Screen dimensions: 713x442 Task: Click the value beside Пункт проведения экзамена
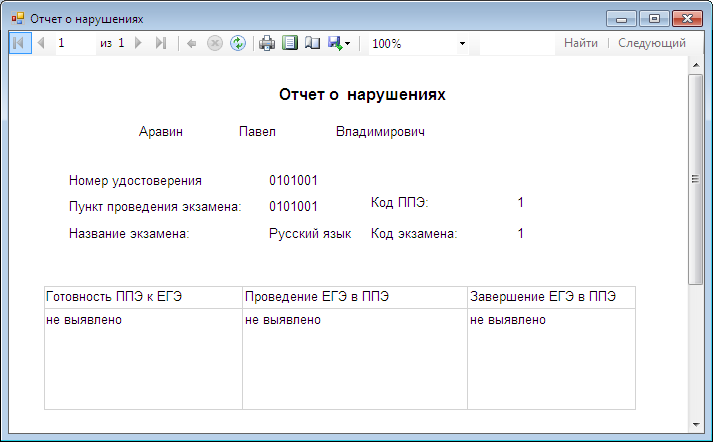pyautogui.click(x=293, y=206)
